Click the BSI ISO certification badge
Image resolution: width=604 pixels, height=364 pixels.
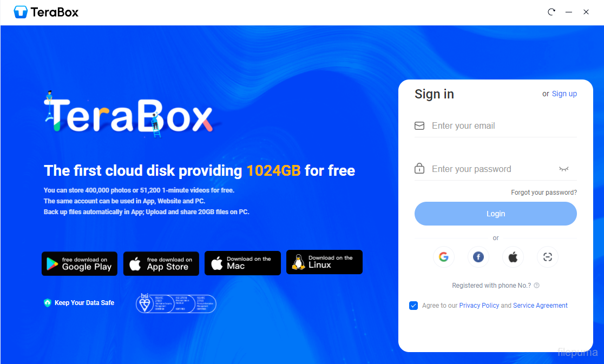click(176, 303)
